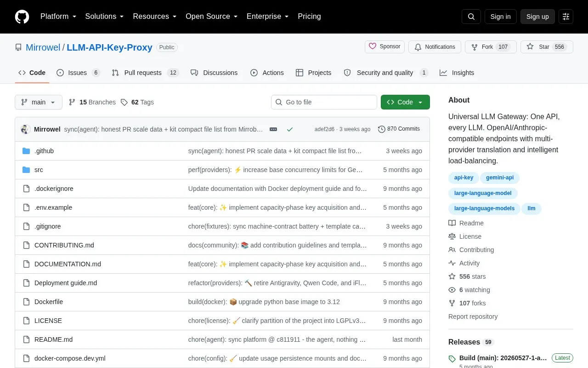Open the main branch dropdown
Image resolution: width=588 pixels, height=368 pixels.
39,102
